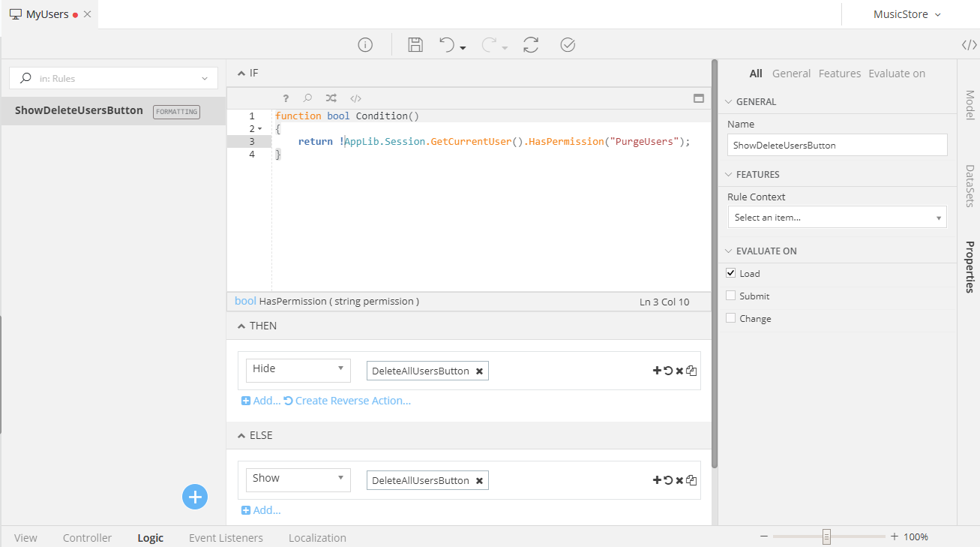
Task: Click the rule Name input field
Action: 837,146
